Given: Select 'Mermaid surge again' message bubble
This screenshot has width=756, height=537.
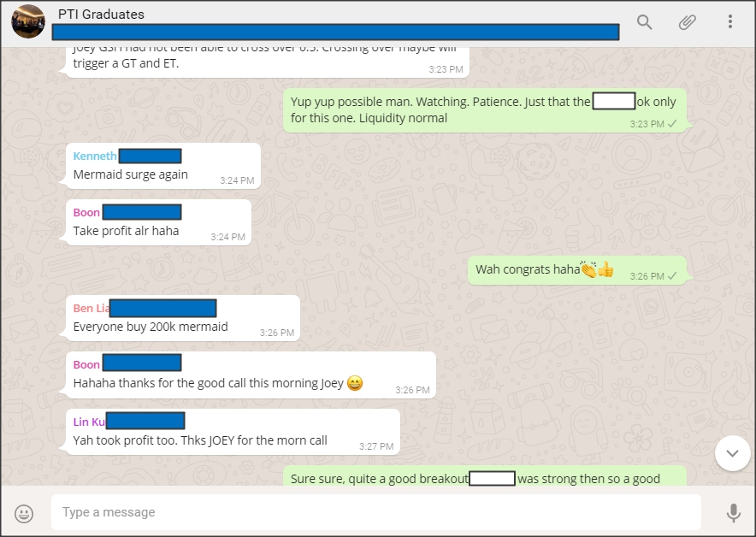Looking at the screenshot, I should click(x=163, y=166).
